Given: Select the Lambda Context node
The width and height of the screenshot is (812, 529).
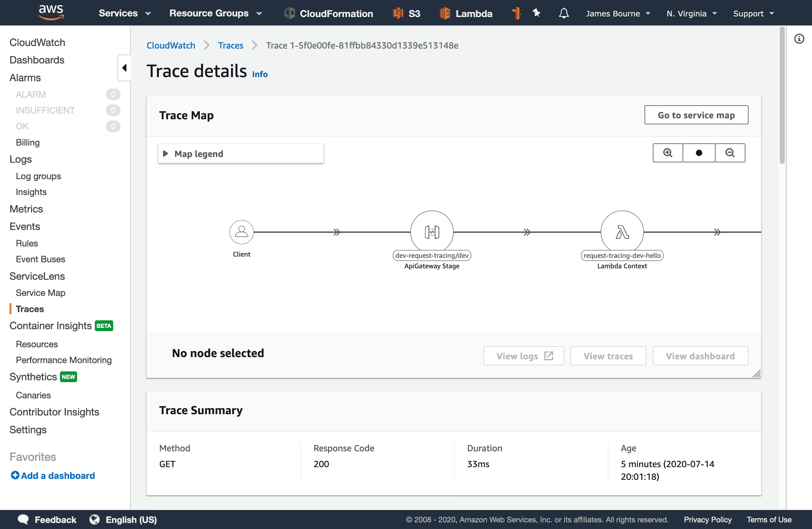Looking at the screenshot, I should tap(622, 232).
